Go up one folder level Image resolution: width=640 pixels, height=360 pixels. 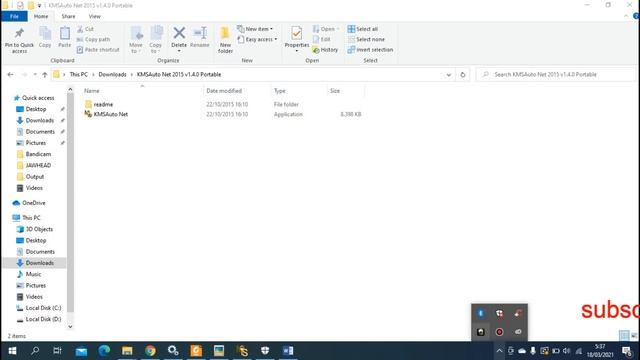pos(44,75)
